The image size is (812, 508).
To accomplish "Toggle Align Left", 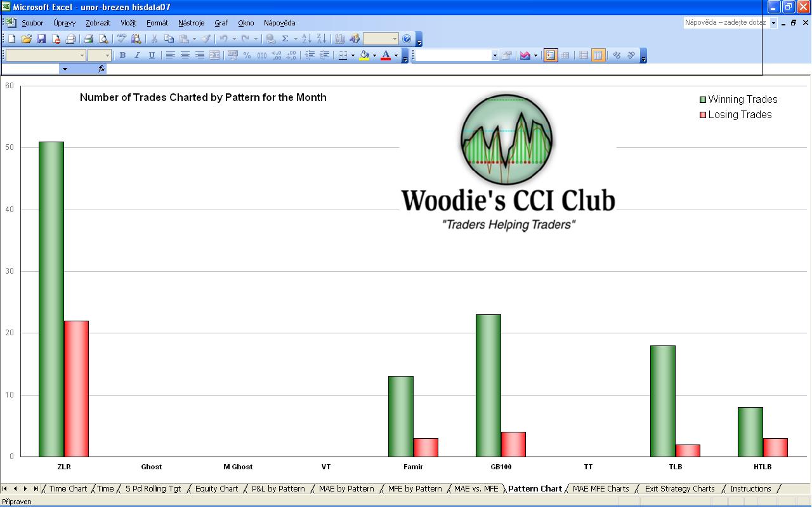I will click(171, 55).
